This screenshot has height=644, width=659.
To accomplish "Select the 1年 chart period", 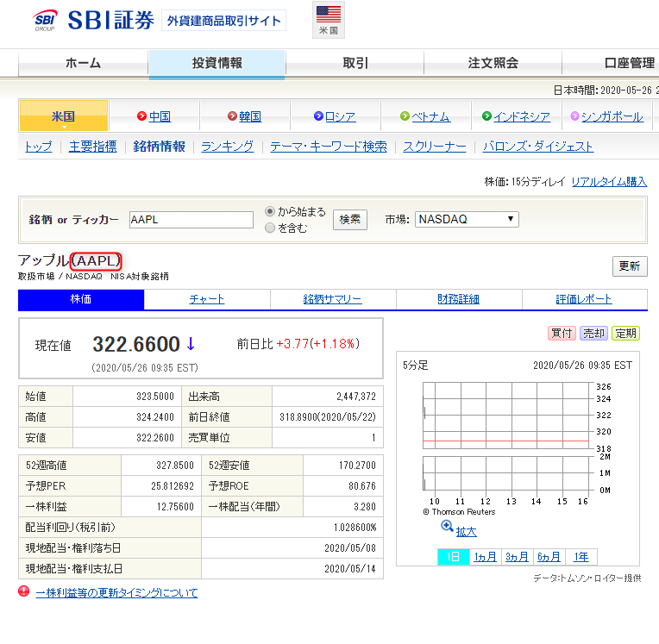I will click(x=581, y=557).
